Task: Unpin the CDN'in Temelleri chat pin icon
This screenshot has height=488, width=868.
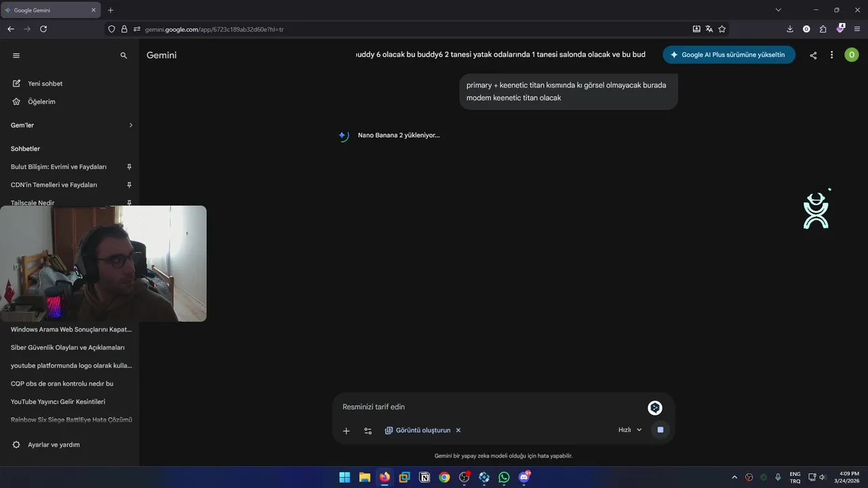Action: pyautogui.click(x=129, y=185)
